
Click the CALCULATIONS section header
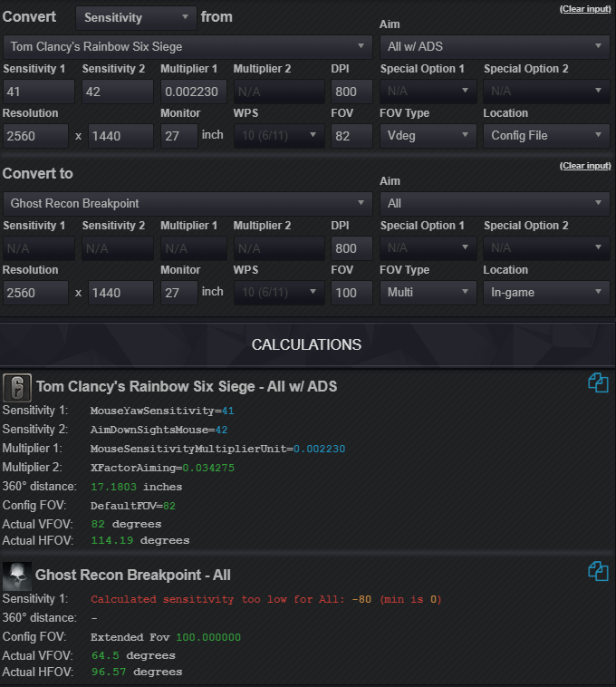point(306,344)
